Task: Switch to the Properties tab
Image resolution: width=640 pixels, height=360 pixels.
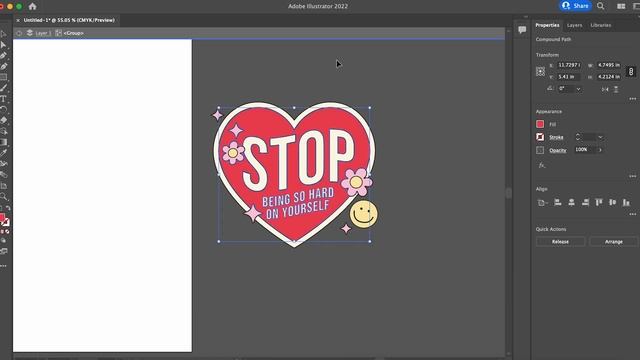Action: [x=547, y=25]
